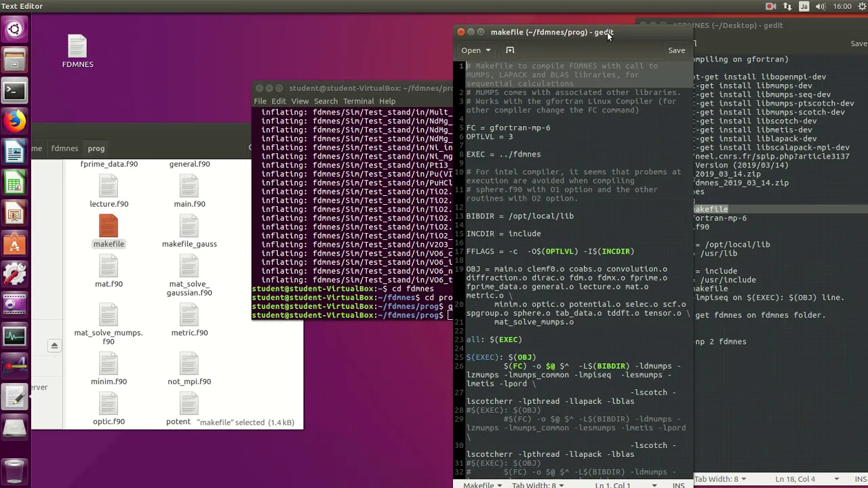Open LibreOffice Writer in the dock
This screenshot has width=868, height=488.
click(x=14, y=152)
